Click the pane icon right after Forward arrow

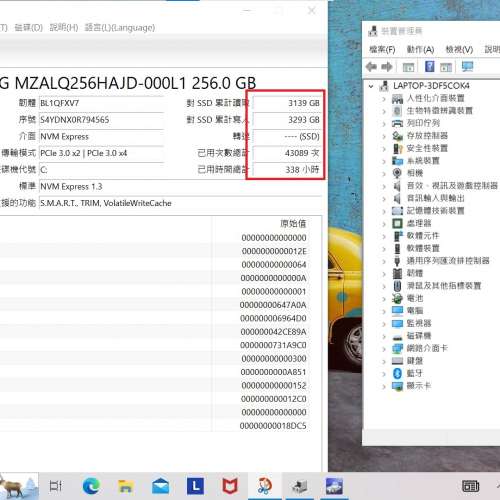408,67
